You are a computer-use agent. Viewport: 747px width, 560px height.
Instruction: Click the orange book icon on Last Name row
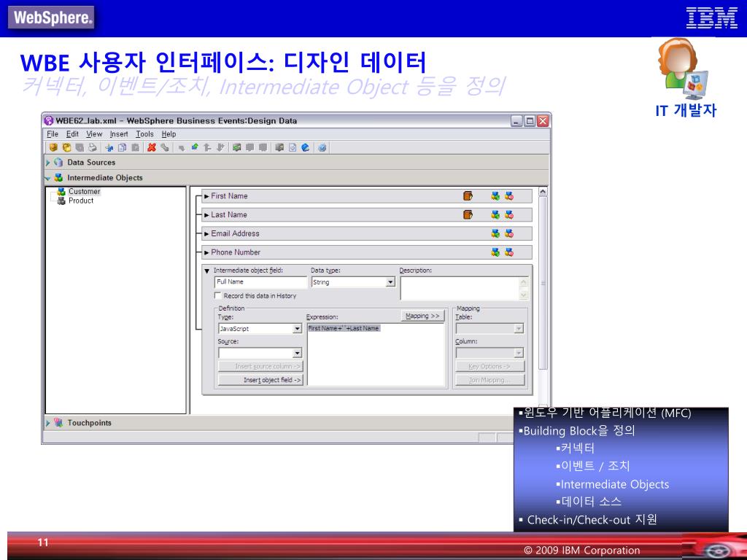pyautogui.click(x=468, y=215)
